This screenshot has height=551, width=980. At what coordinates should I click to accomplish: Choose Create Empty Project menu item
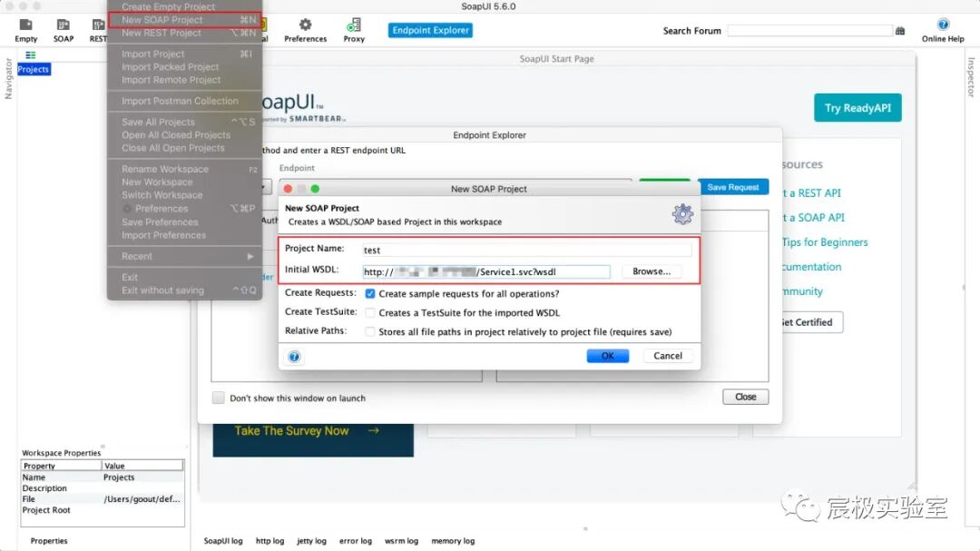point(184,6)
